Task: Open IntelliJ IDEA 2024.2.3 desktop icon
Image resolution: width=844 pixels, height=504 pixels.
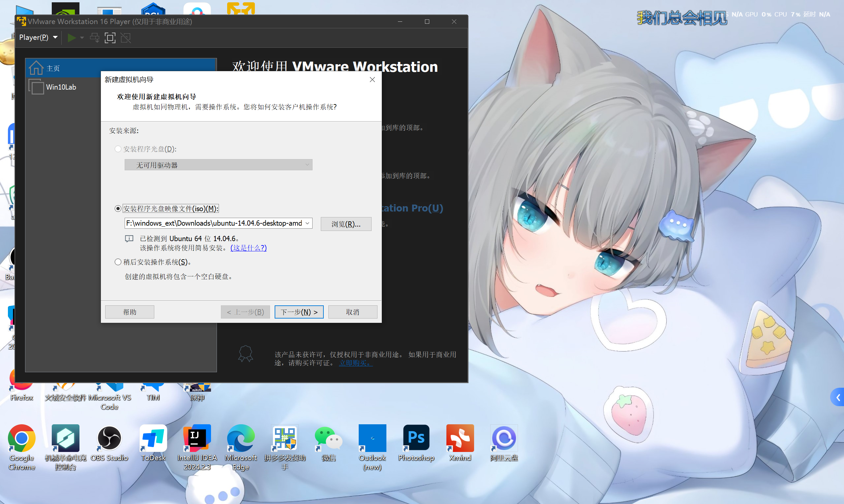Action: click(x=197, y=447)
